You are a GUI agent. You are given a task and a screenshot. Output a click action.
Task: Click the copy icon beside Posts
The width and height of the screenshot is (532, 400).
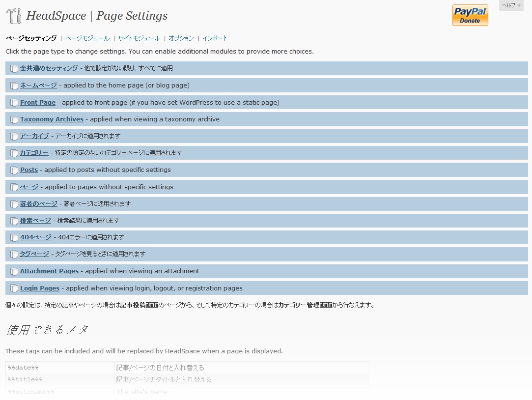click(x=14, y=170)
